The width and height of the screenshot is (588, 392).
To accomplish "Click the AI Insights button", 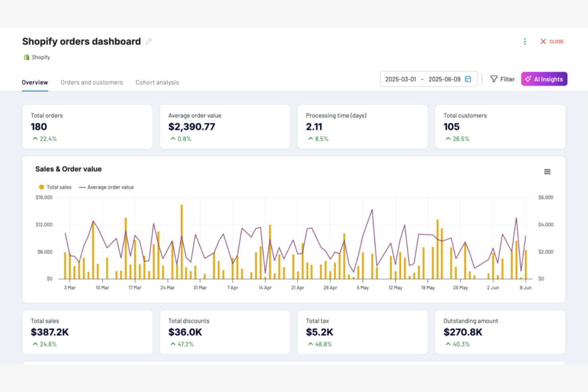I will pyautogui.click(x=544, y=79).
